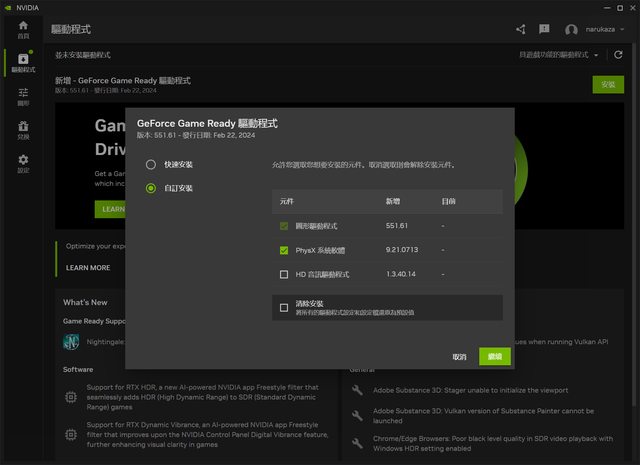Select the 驅動程式 drivers sidebar icon
The height and width of the screenshot is (465, 640).
pyautogui.click(x=22, y=62)
